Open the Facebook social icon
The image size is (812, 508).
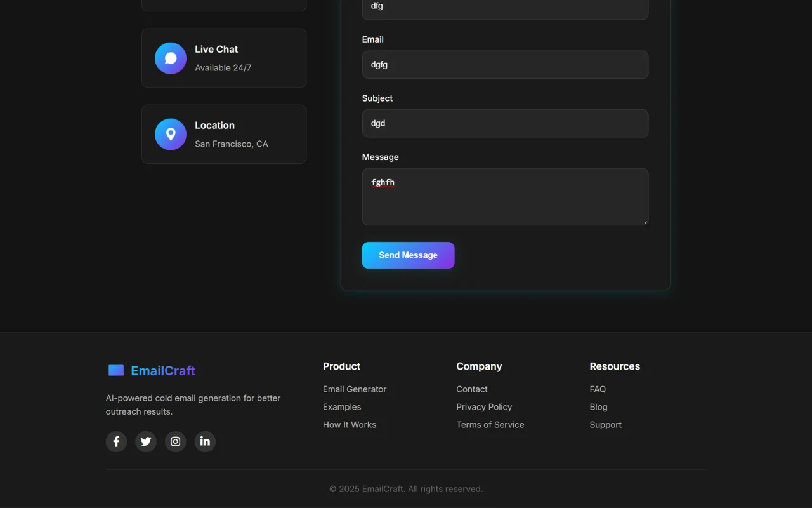[116, 441]
